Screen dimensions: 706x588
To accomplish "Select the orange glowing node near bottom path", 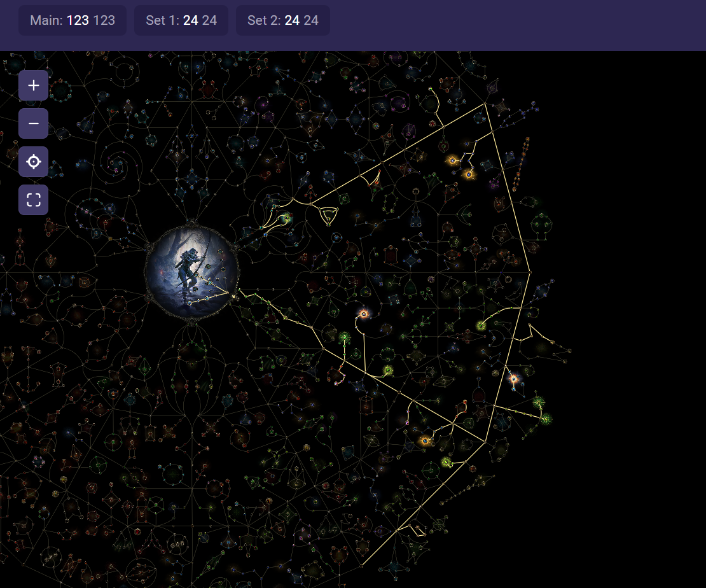I will pos(426,440).
